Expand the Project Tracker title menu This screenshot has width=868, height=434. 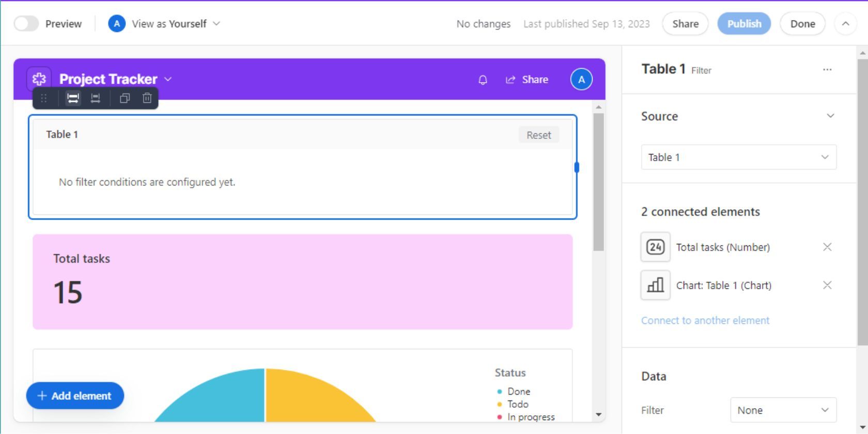168,79
